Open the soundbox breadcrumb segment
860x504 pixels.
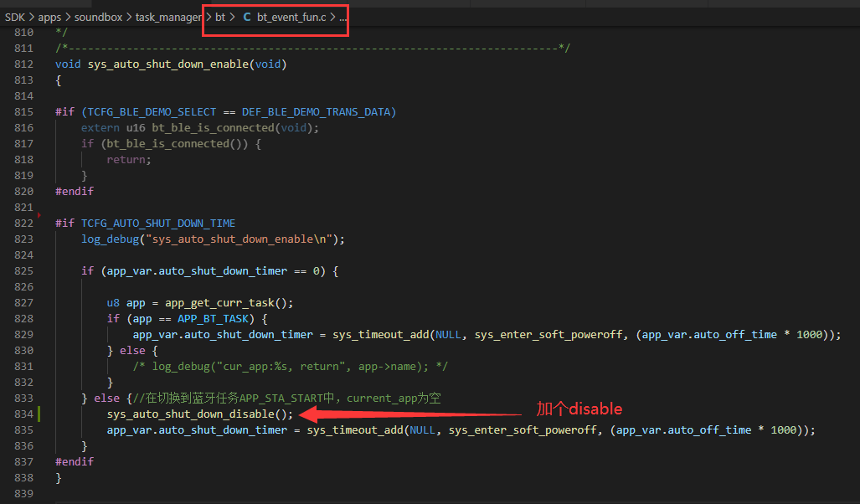[98, 17]
